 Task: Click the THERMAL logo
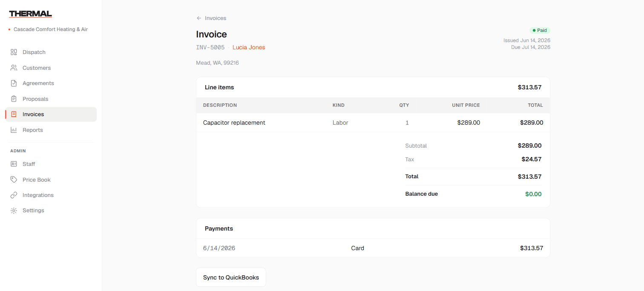30,14
